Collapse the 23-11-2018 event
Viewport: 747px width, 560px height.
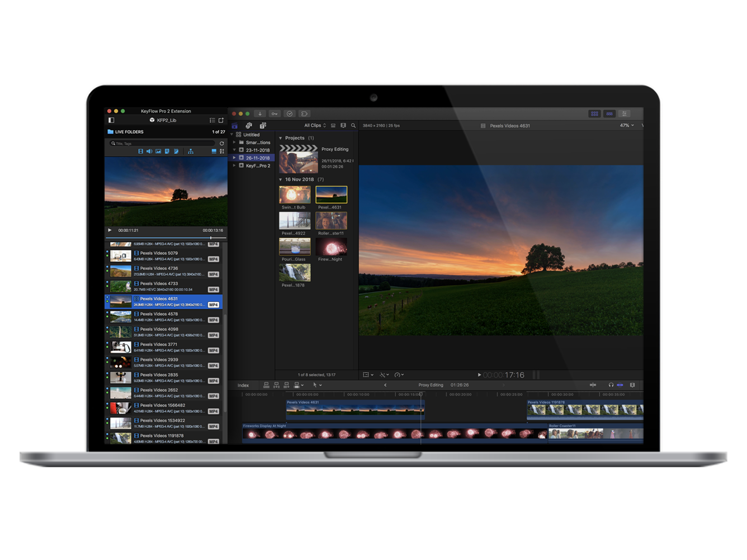[235, 150]
